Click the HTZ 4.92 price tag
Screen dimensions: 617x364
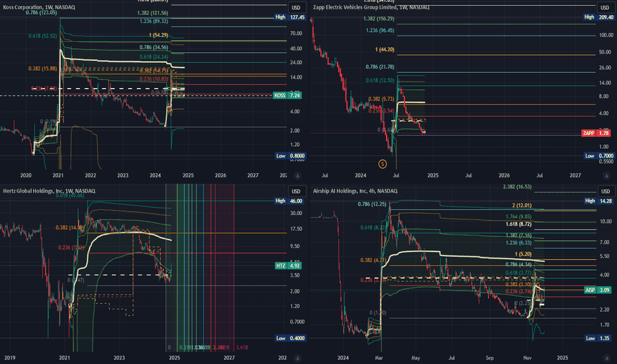pos(288,265)
